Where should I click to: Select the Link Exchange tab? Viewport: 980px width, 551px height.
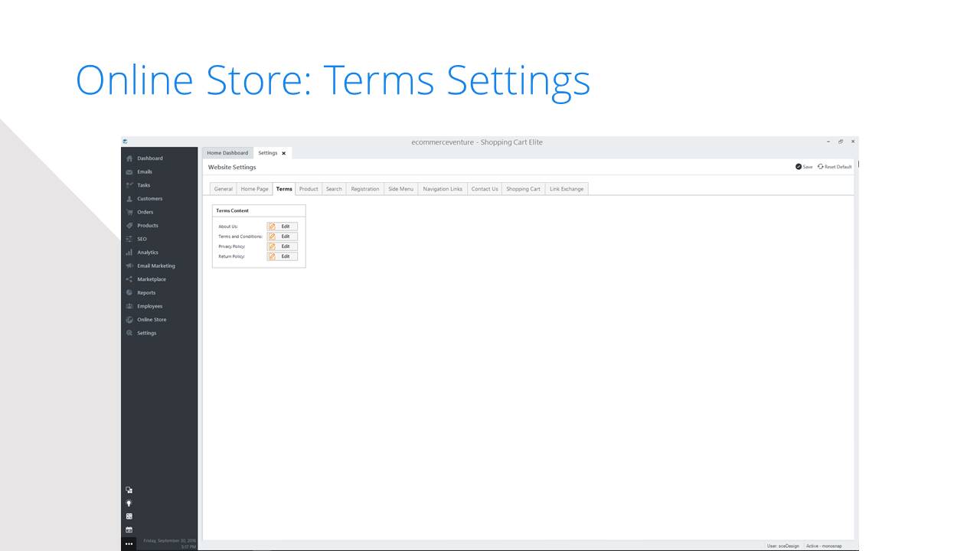(567, 189)
